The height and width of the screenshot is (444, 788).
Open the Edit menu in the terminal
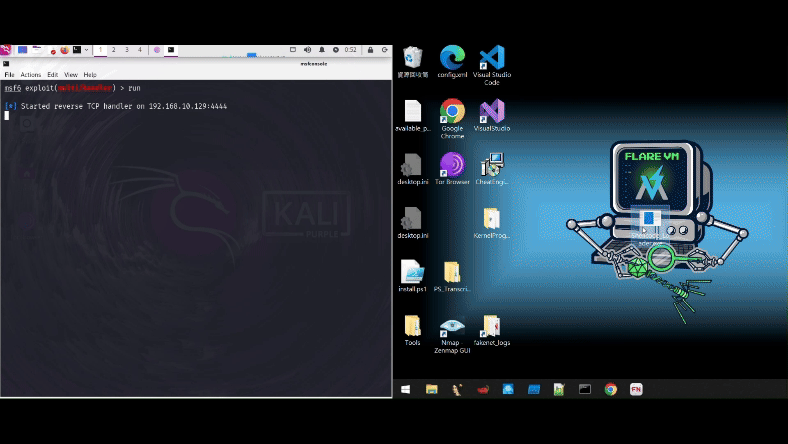pos(52,75)
